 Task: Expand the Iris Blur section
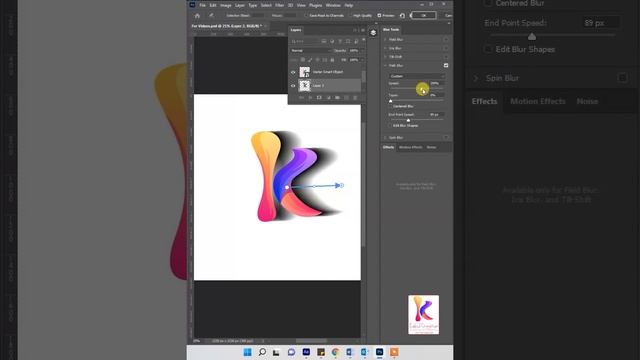coord(385,48)
